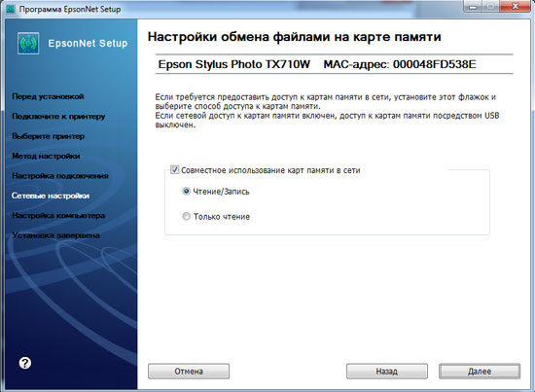The image size is (535, 392).
Task: Open the Подключите к принтеру step
Action: (58, 117)
